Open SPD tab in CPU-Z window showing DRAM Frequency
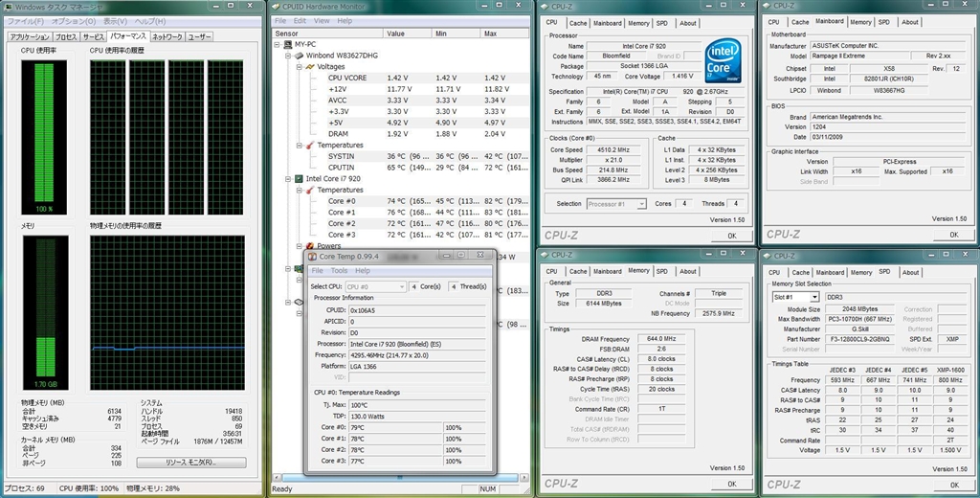Image resolution: width=980 pixels, height=498 pixels. pos(662,272)
